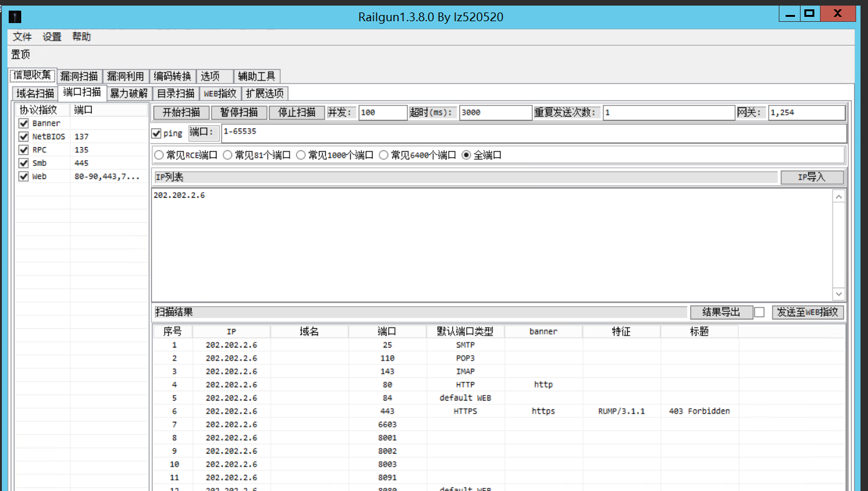
Task: Click the 置顶 pin-on-top item
Action: 21,54
